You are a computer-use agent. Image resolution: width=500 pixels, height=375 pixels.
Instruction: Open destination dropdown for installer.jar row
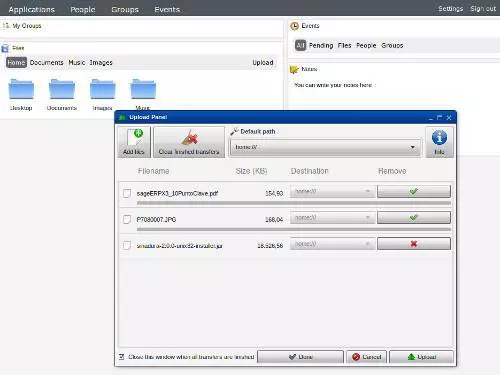coord(332,244)
